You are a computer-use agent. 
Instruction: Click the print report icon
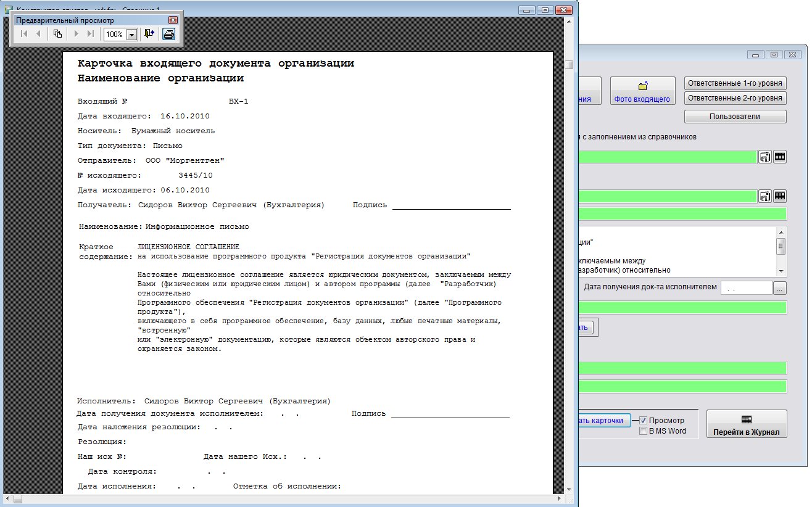168,34
